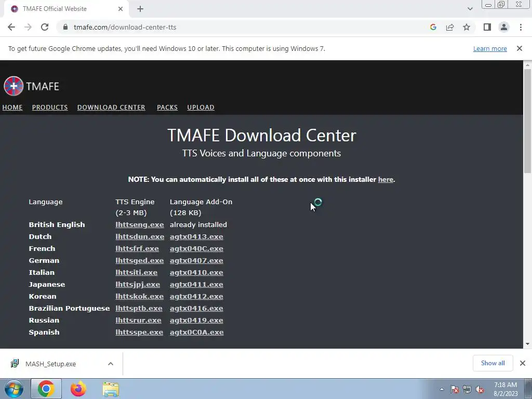Select the 'already installed' text
This screenshot has height=399, width=532.
coord(198,224)
